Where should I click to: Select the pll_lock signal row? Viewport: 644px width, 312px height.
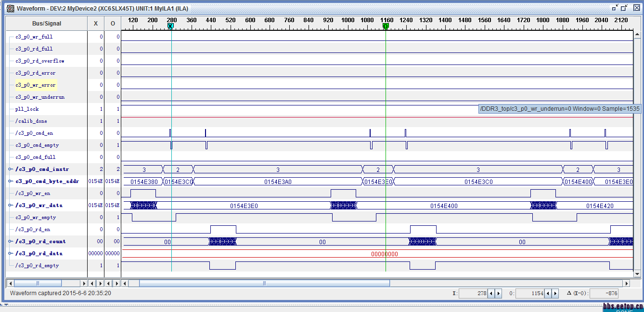(x=27, y=109)
